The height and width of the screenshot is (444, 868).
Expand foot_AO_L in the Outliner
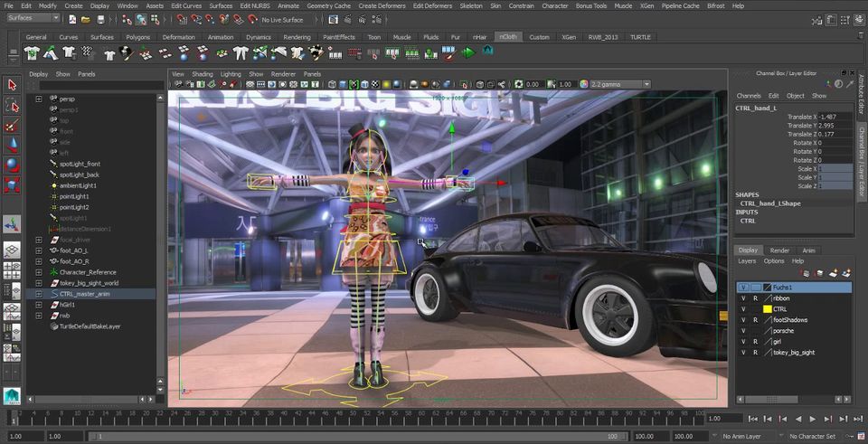[39, 250]
